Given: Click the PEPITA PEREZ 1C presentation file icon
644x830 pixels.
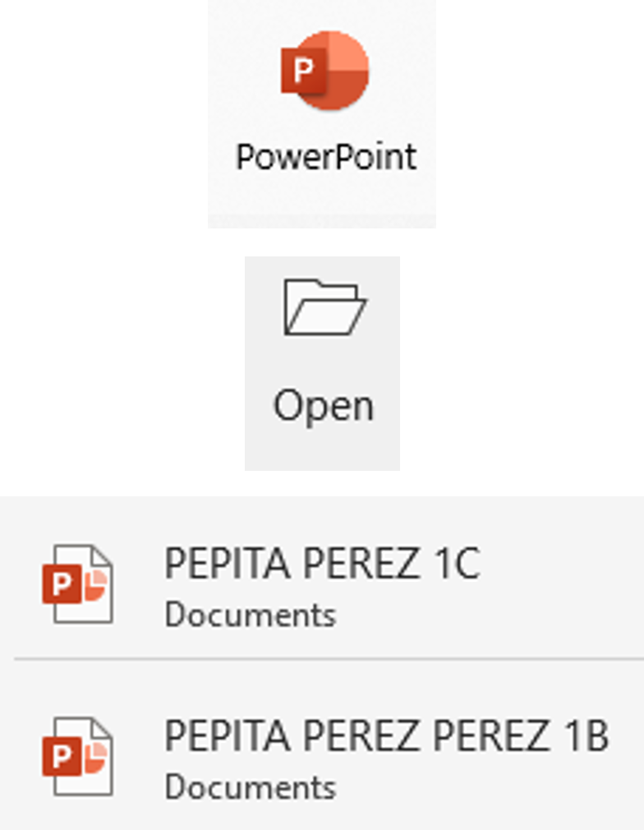Looking at the screenshot, I should 78,584.
